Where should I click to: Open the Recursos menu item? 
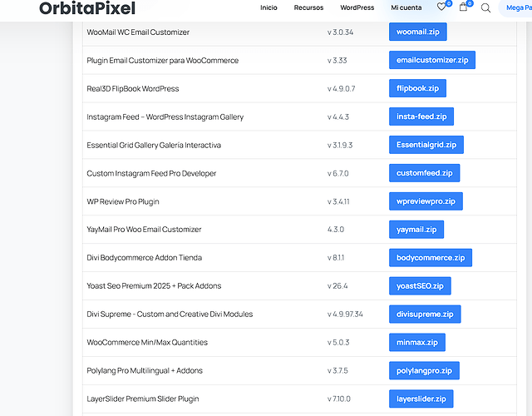point(308,7)
